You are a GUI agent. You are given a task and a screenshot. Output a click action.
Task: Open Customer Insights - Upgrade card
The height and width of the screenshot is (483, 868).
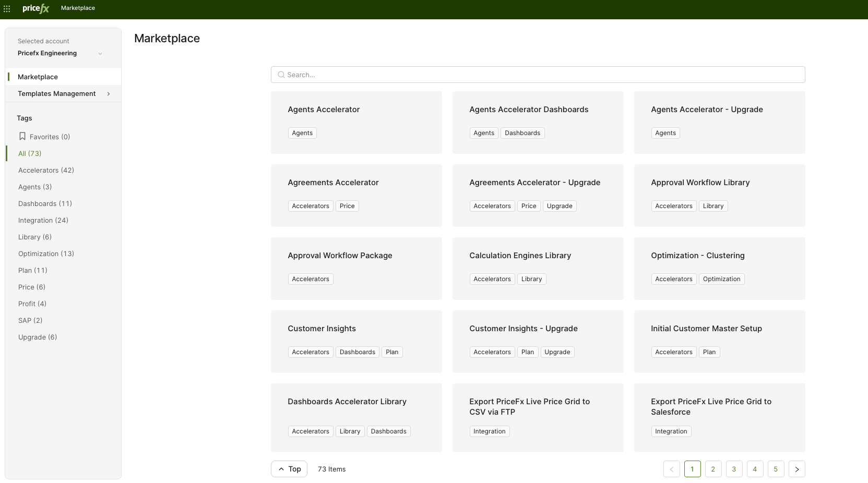click(538, 342)
